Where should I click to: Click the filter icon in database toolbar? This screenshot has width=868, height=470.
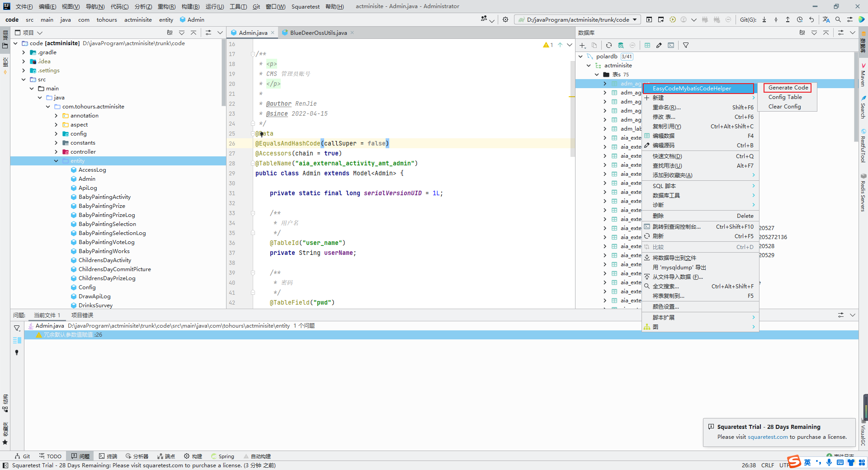pos(685,45)
